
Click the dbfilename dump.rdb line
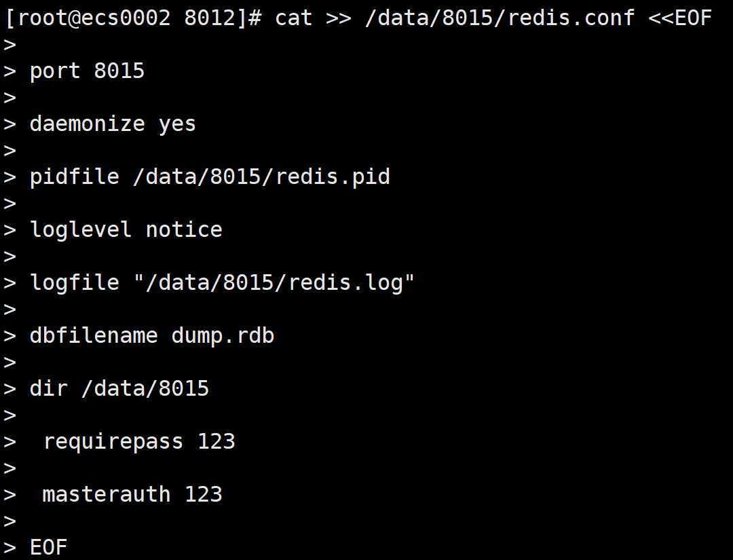pos(151,335)
